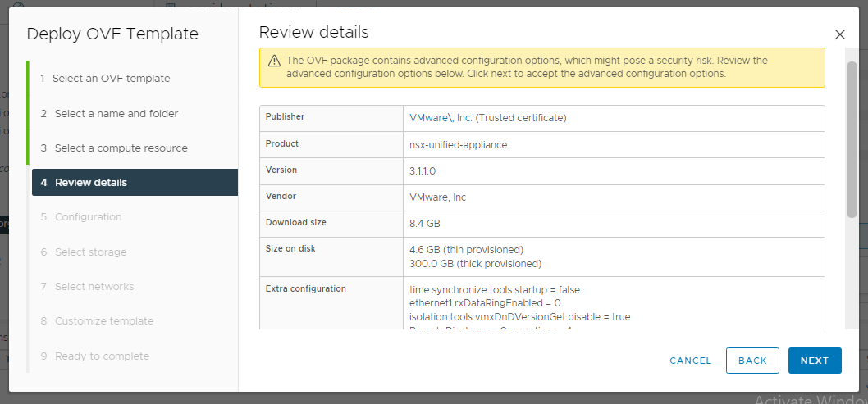The image size is (868, 404).
Task: Select step 8 Customize template
Action: [x=97, y=321]
